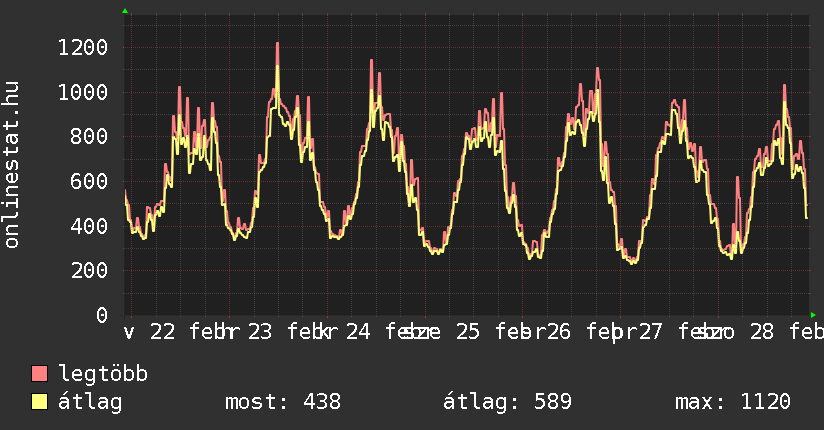
Task: Click the 1200 y-axis label
Action: pos(83,48)
